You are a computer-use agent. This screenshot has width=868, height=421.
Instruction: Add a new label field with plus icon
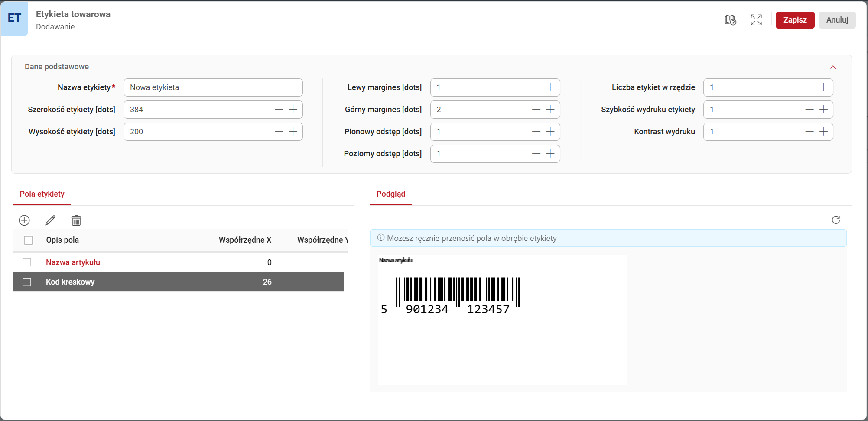click(x=24, y=220)
